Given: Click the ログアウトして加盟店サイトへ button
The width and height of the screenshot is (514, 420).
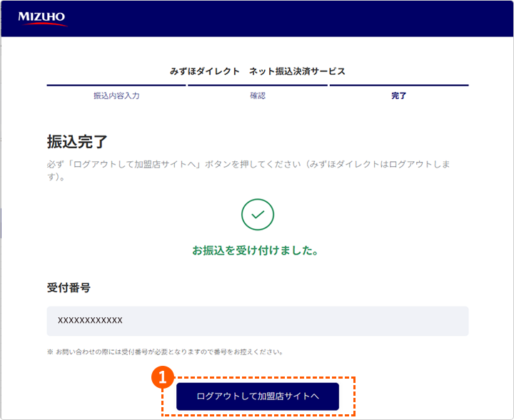Looking at the screenshot, I should click(x=258, y=396).
